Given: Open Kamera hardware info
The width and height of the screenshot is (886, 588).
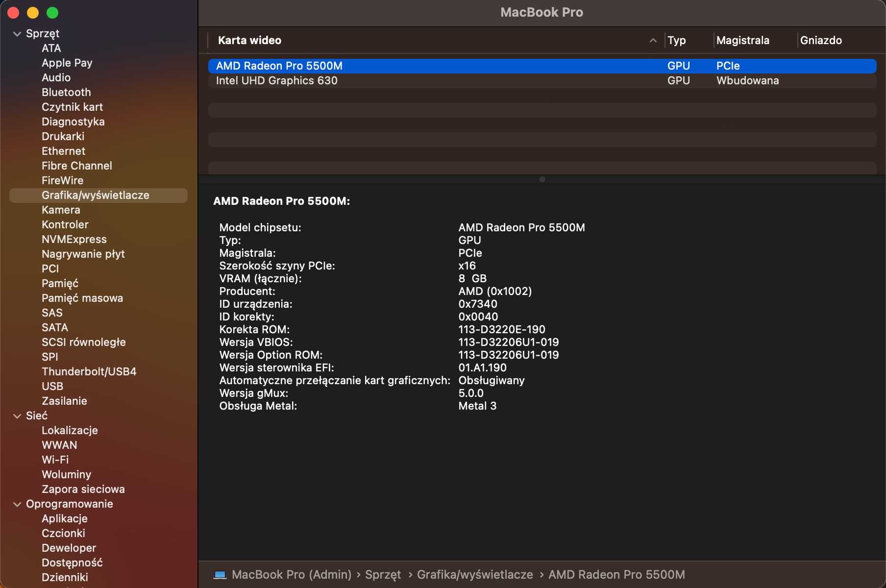Looking at the screenshot, I should point(61,210).
